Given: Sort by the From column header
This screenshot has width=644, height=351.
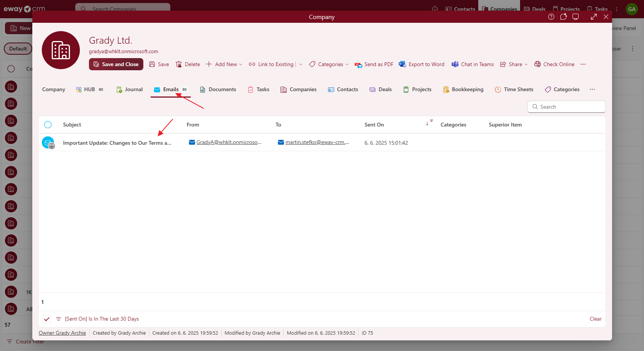Looking at the screenshot, I should tap(193, 125).
